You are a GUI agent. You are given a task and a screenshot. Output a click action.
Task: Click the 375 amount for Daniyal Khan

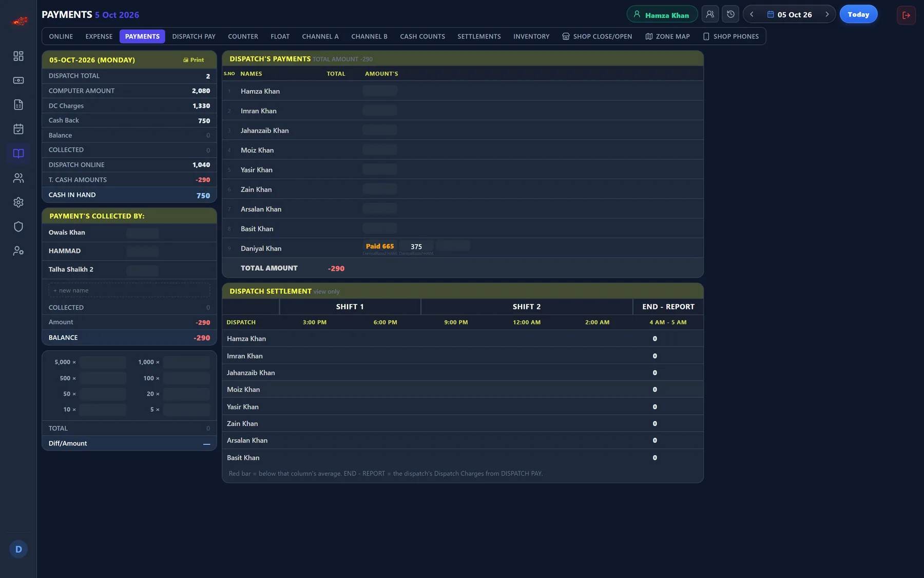(x=416, y=247)
